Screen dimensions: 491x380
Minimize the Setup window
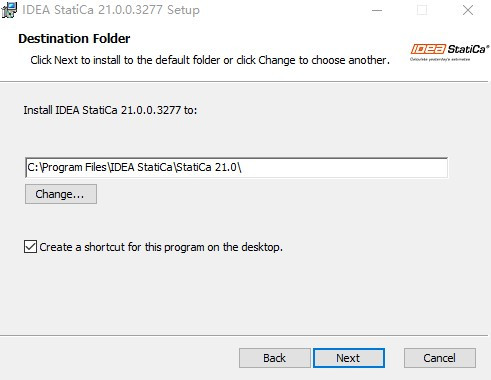[377, 10]
